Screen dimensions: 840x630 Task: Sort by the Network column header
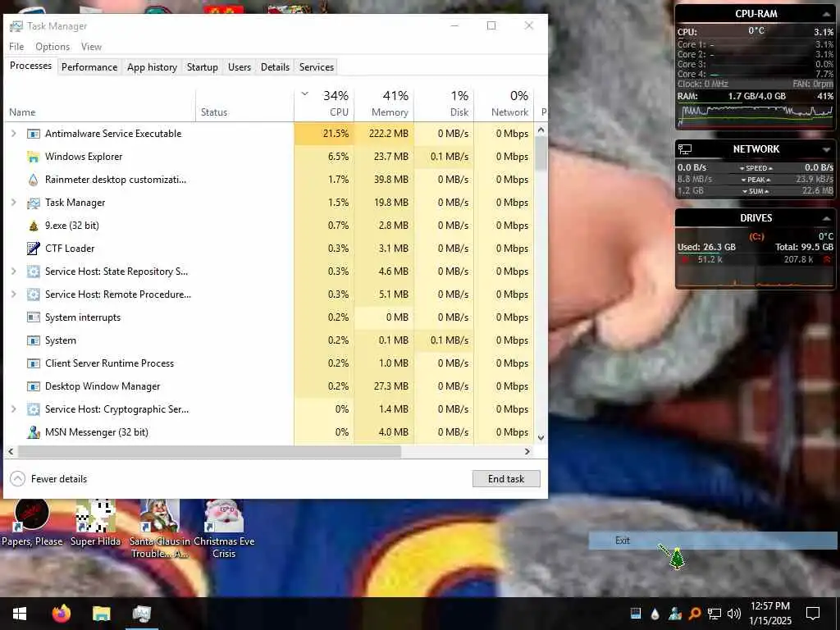tap(504, 103)
